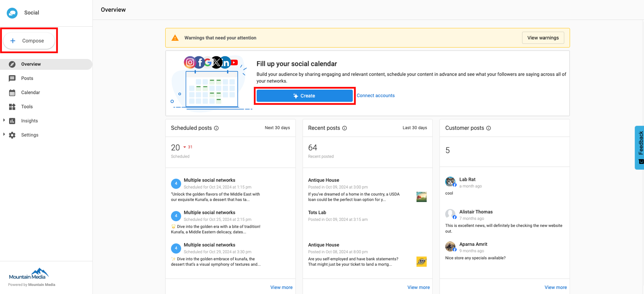Click the View warnings button
644x294 pixels.
543,38
